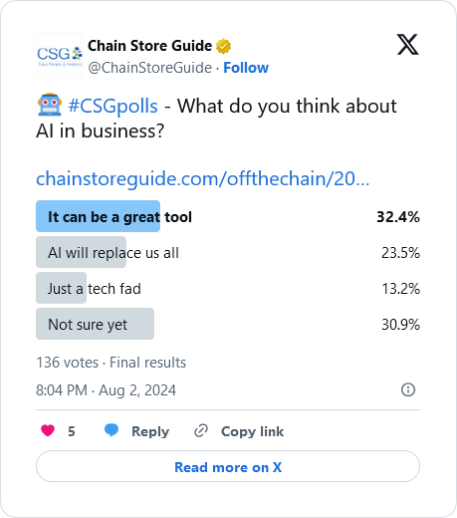Click the gold verified badge

[223, 46]
